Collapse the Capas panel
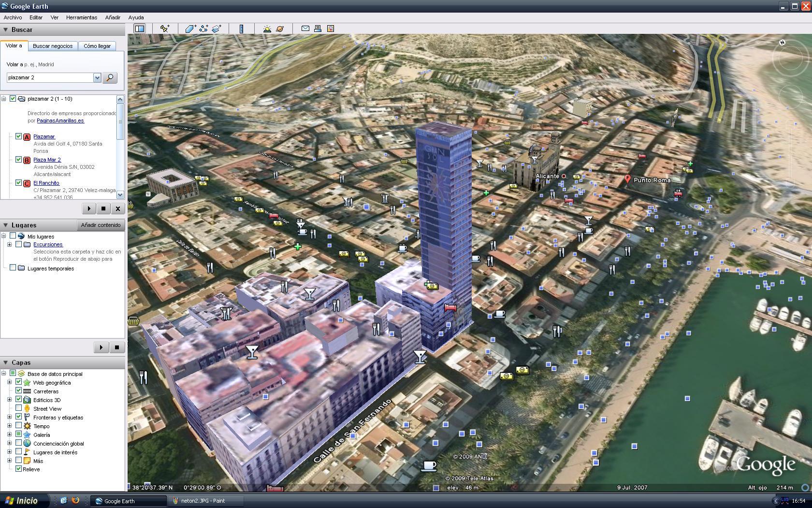The height and width of the screenshot is (508, 812). pyautogui.click(x=6, y=362)
